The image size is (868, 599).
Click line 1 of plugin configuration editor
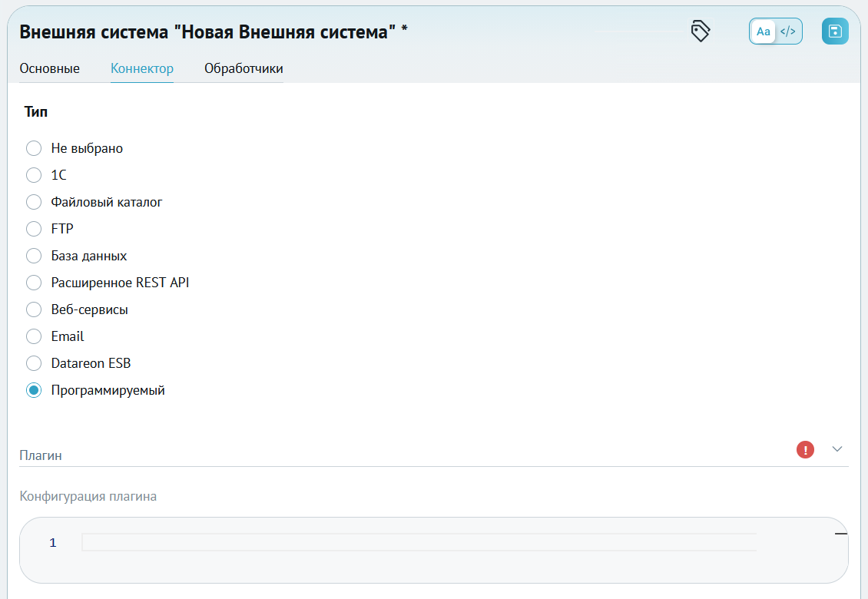419,542
